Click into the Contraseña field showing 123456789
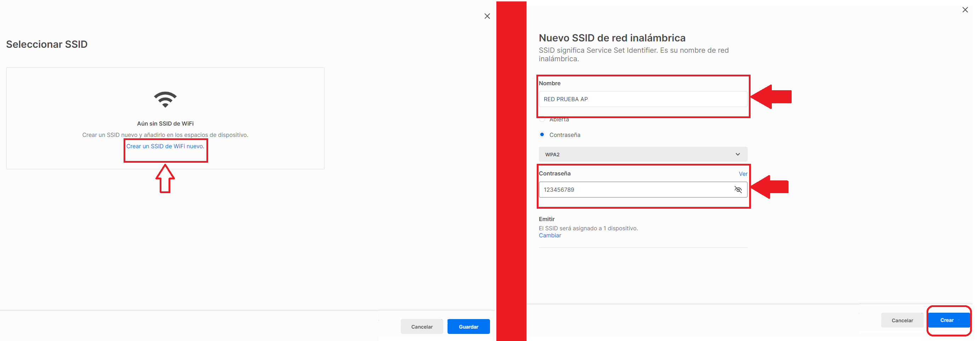 tap(635, 190)
